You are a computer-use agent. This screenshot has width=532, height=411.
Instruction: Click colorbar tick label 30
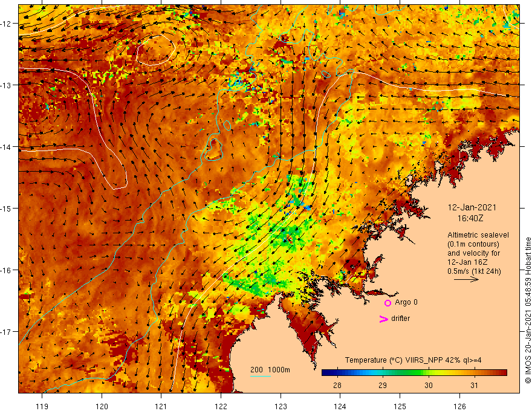429,385
